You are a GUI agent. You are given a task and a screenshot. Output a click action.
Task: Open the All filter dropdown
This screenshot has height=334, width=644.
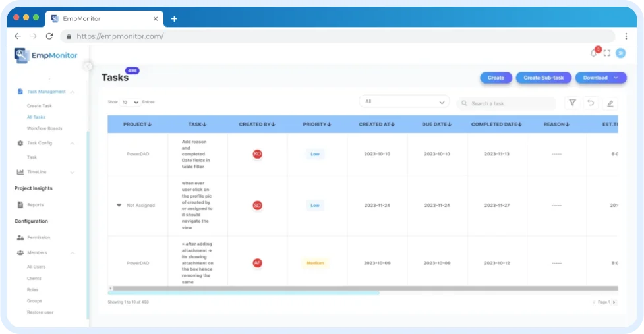point(404,102)
